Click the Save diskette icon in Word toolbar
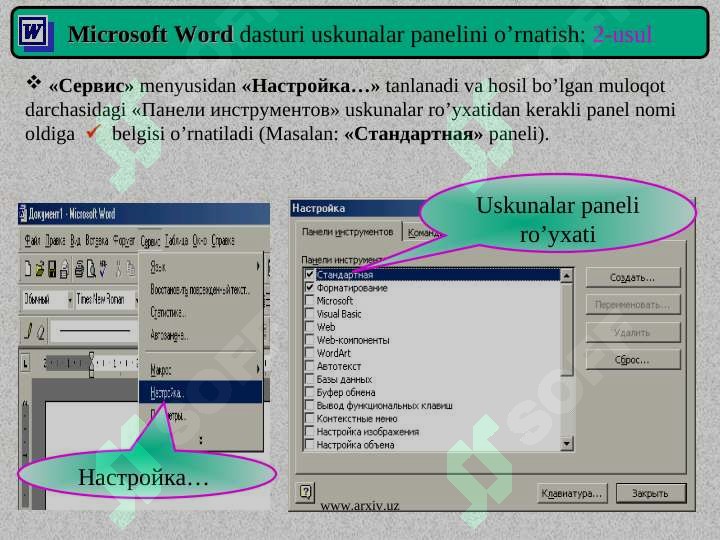 (52, 269)
